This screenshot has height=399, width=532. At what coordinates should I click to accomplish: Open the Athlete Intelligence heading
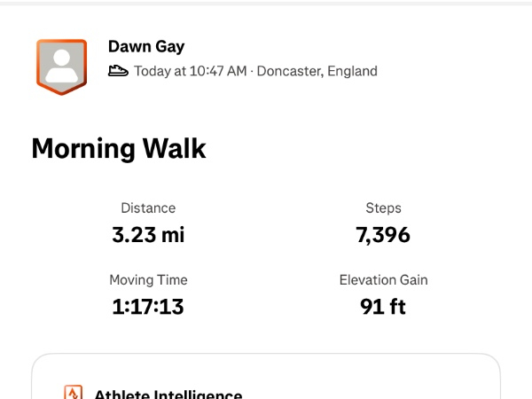click(x=168, y=395)
